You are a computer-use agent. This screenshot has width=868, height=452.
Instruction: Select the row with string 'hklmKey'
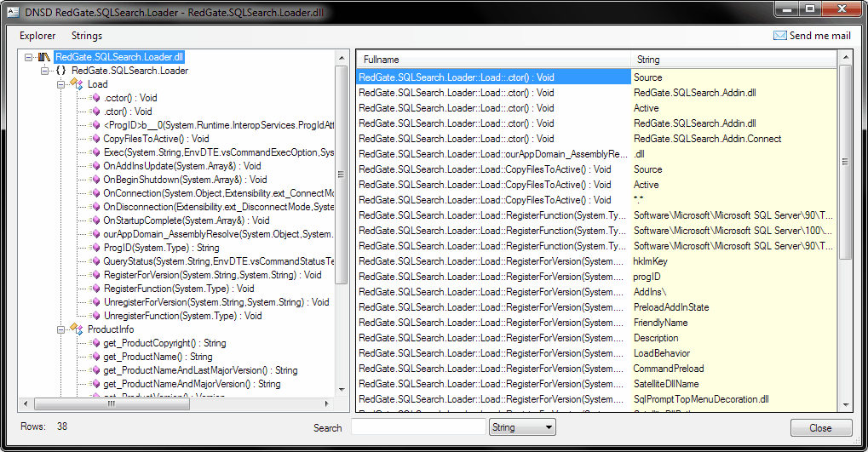(597, 261)
